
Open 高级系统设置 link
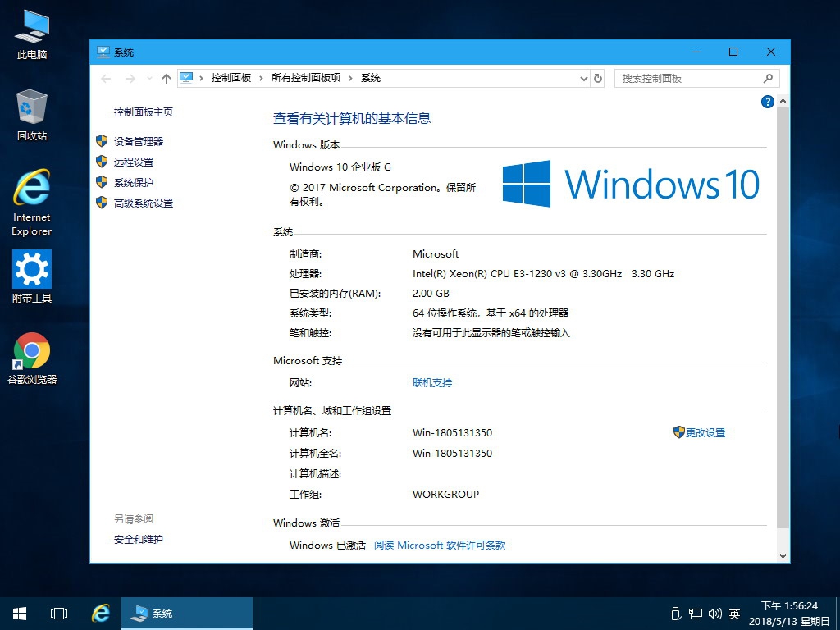pos(143,203)
